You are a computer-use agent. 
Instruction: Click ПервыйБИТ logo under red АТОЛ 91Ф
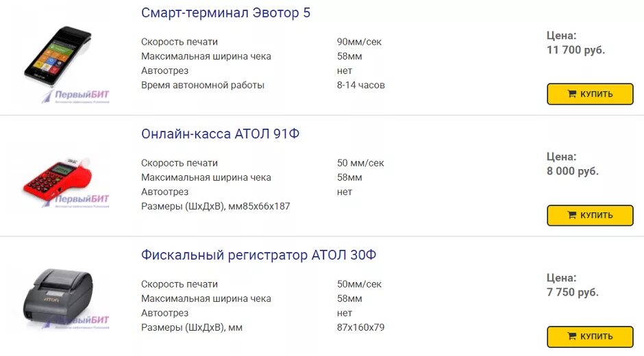[76, 201]
